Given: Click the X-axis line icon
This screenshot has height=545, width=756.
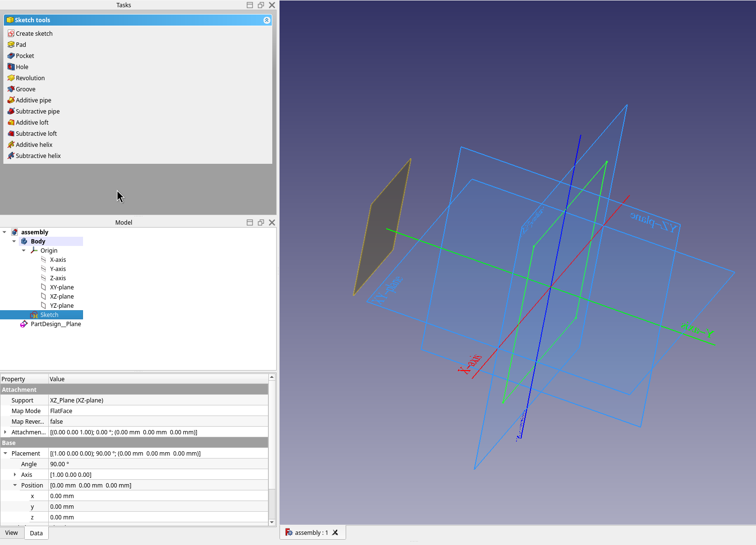Looking at the screenshot, I should [43, 259].
